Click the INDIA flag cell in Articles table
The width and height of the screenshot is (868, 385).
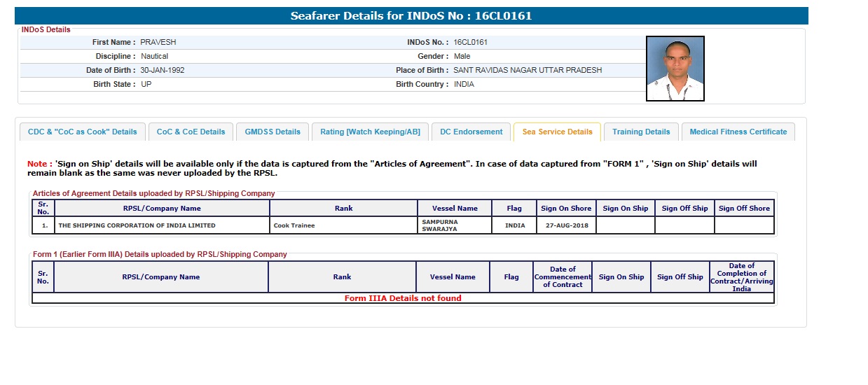point(515,225)
